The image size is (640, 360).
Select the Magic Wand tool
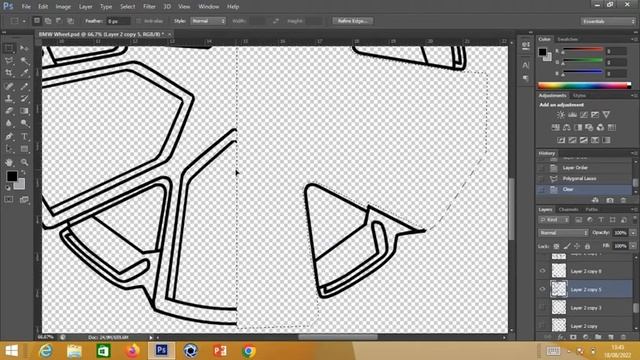(24, 61)
